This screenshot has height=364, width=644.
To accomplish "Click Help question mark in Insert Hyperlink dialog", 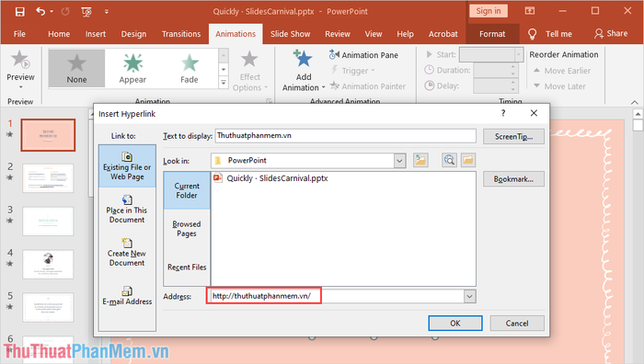I will point(503,113).
